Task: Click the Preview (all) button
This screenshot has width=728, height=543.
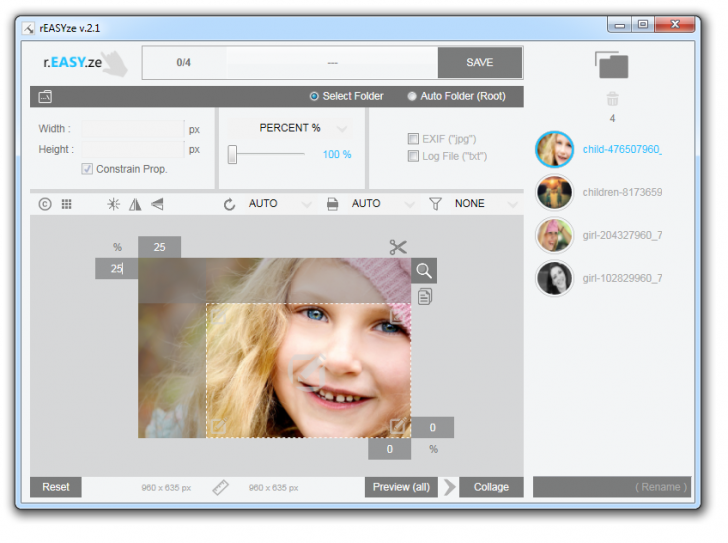Action: click(x=401, y=487)
